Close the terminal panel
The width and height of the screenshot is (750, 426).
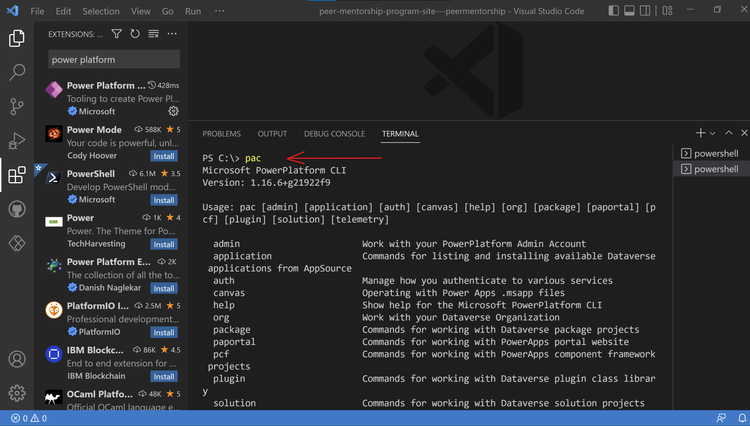(744, 133)
